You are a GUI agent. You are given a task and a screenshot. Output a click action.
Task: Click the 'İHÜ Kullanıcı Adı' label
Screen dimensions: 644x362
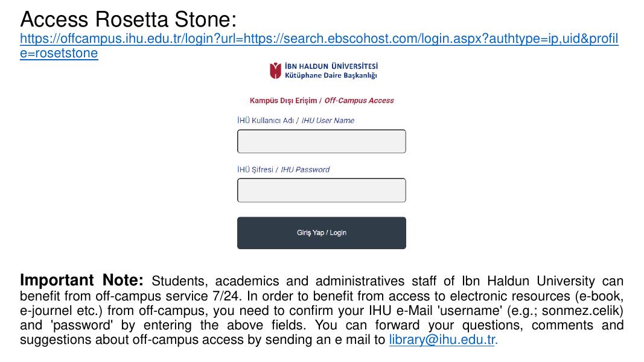pyautogui.click(x=266, y=121)
